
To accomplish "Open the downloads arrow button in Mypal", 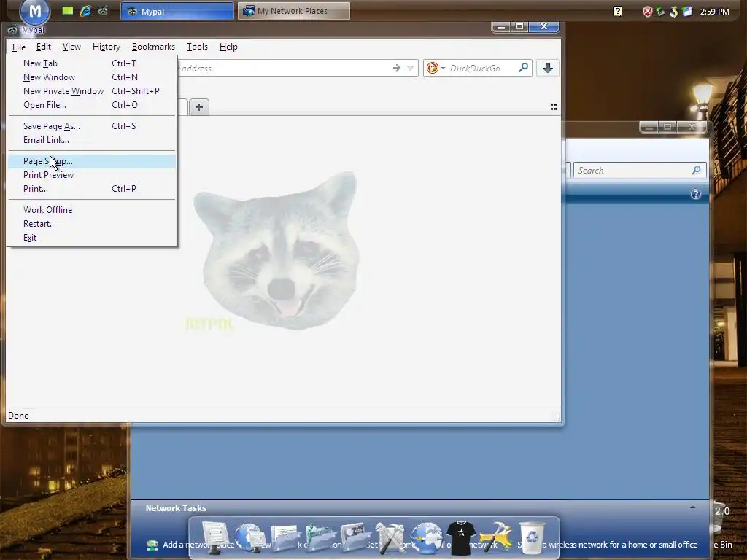I will 547,68.
